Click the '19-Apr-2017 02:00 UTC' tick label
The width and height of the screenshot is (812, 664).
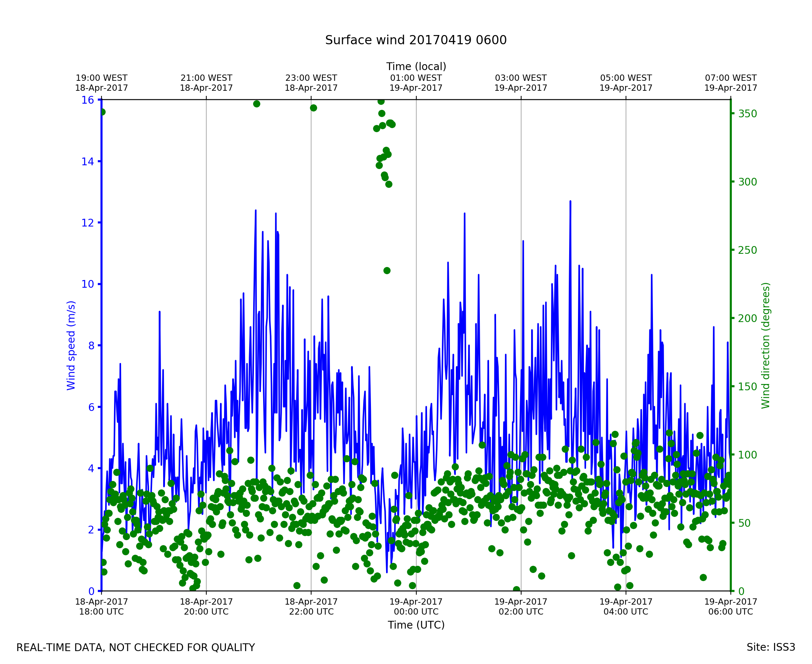point(521,606)
